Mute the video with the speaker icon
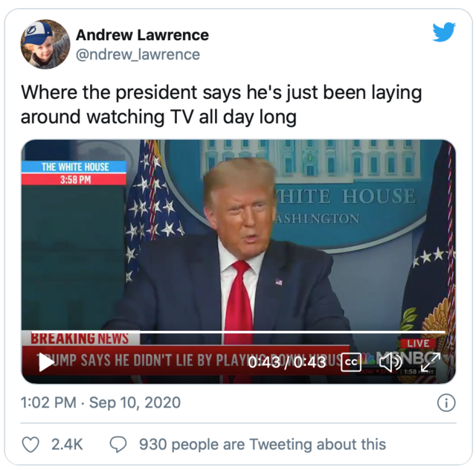This screenshot has width=476, height=470. click(391, 362)
